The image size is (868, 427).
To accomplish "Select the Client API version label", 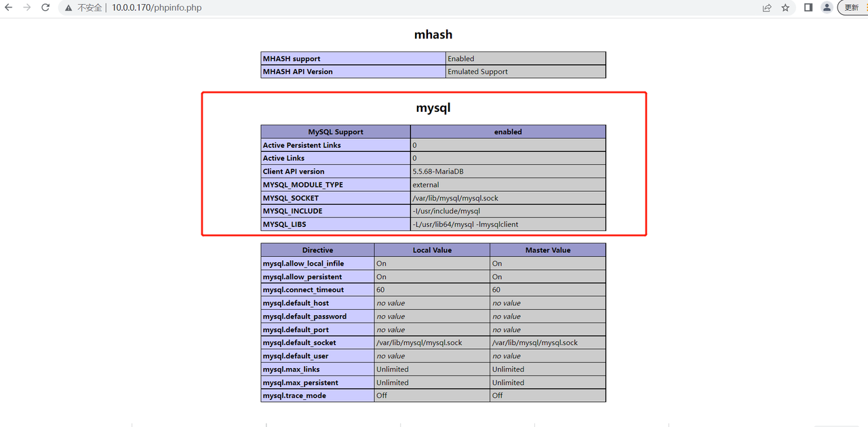I will tap(294, 171).
